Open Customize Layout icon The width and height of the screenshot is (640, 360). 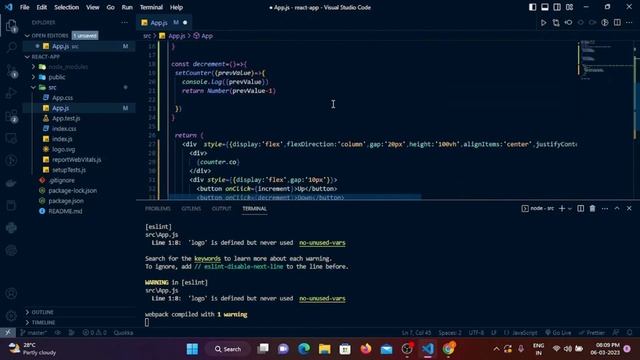[x=569, y=7]
